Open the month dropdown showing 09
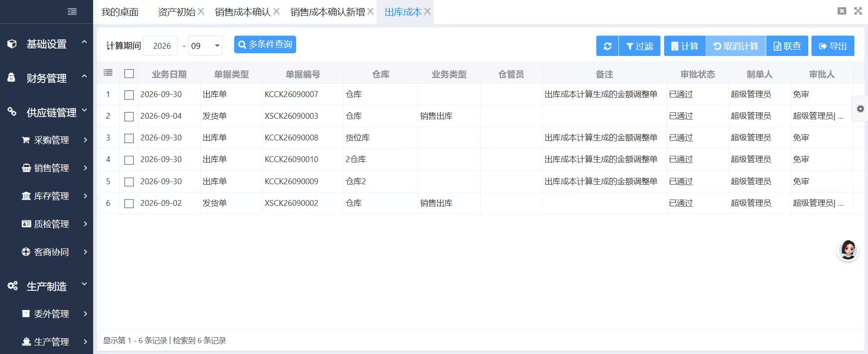This screenshot has height=354, width=868. click(205, 46)
